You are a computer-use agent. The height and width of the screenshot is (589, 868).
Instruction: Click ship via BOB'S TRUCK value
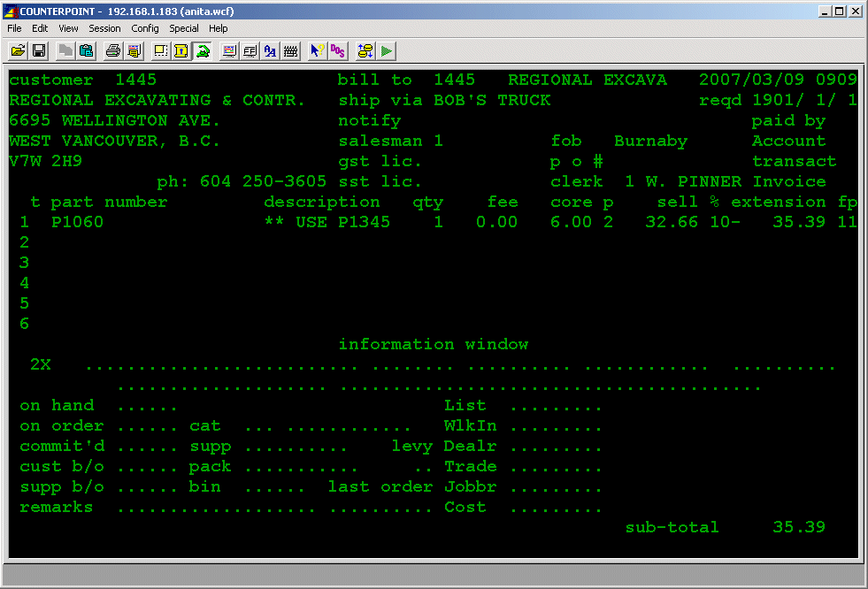(x=492, y=100)
